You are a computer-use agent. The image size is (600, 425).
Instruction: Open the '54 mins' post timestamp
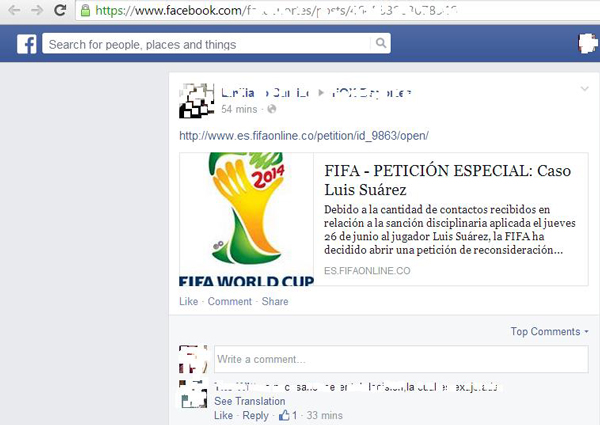(x=239, y=109)
